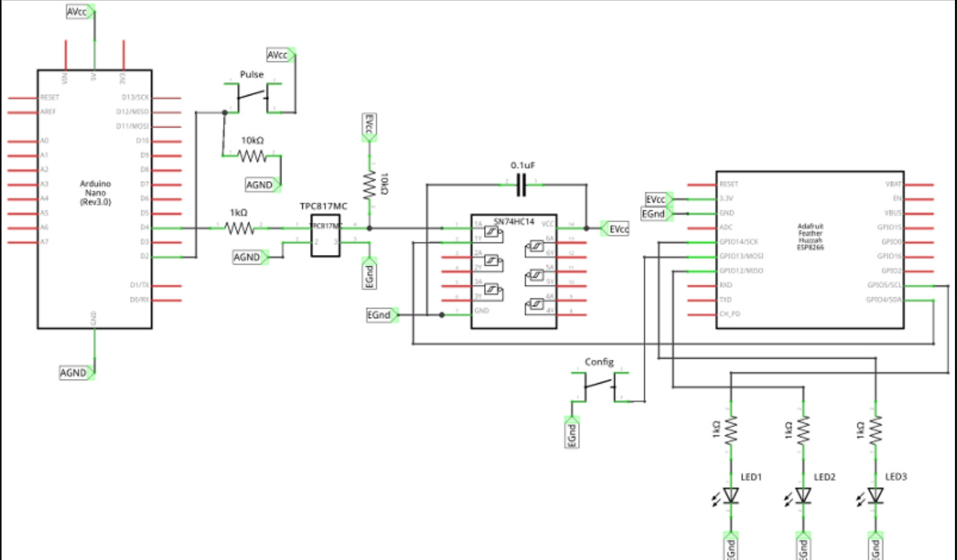The image size is (957, 560).
Task: Click the 1kΩ resistor on Arduino D4
Action: 240,228
